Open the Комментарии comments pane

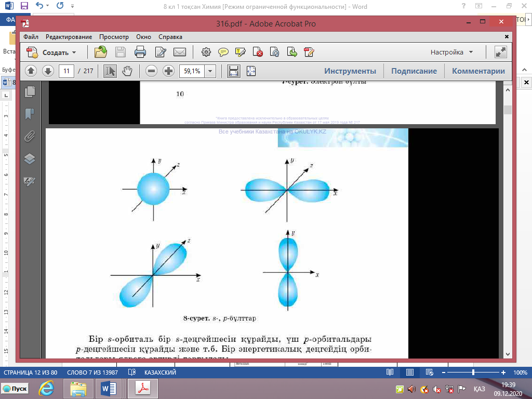(x=478, y=71)
